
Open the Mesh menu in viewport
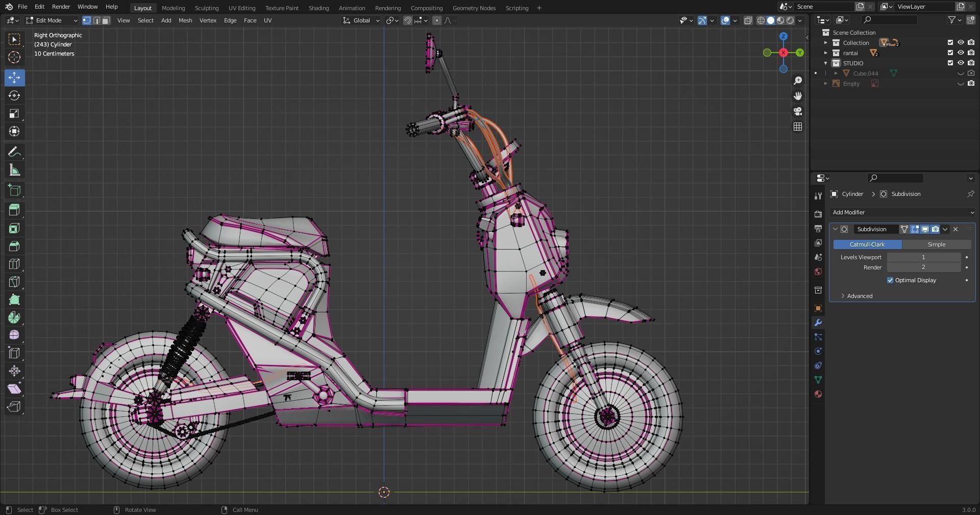[x=185, y=20]
